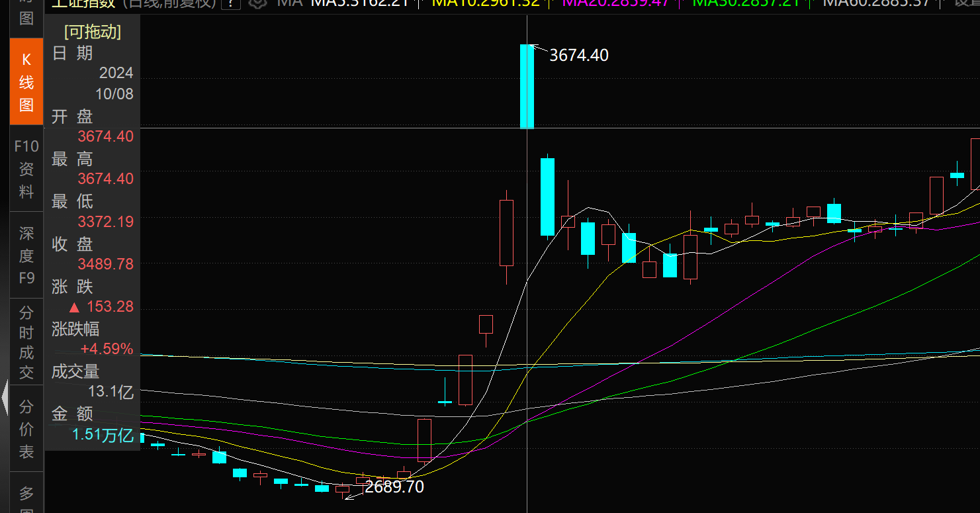
Task: Click the 10/08 date value
Action: [114, 94]
